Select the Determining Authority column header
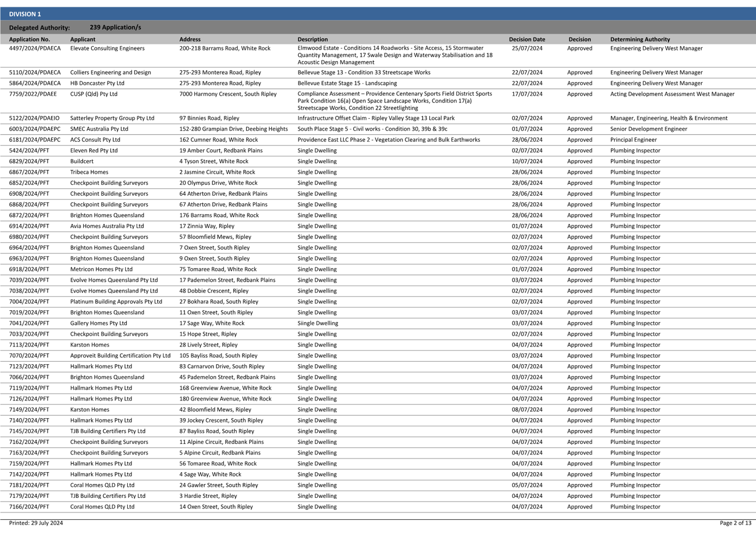The width and height of the screenshot is (756, 534). 640,39
